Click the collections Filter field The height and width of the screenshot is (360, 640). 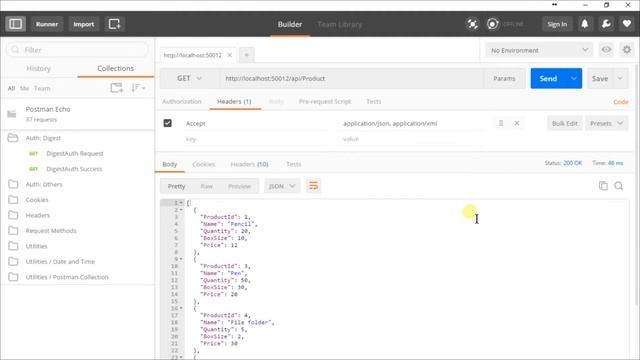(x=78, y=50)
